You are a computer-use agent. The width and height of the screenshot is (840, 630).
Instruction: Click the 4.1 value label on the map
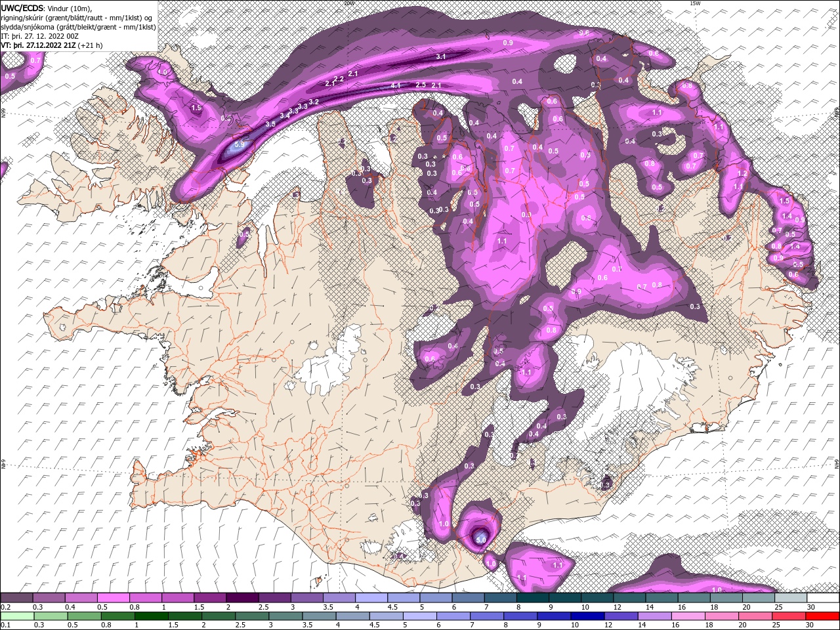pyautogui.click(x=396, y=85)
